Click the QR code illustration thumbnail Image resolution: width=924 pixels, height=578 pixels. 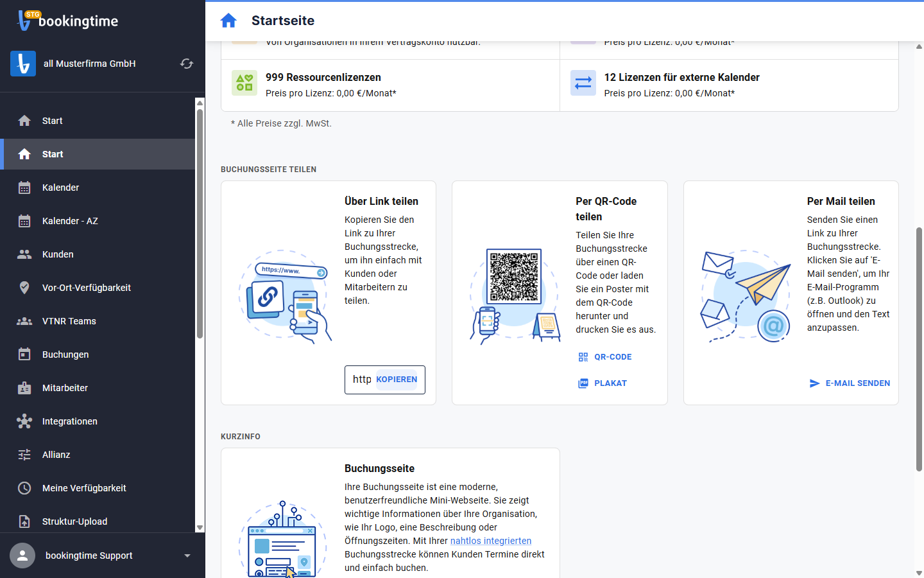coord(515,277)
